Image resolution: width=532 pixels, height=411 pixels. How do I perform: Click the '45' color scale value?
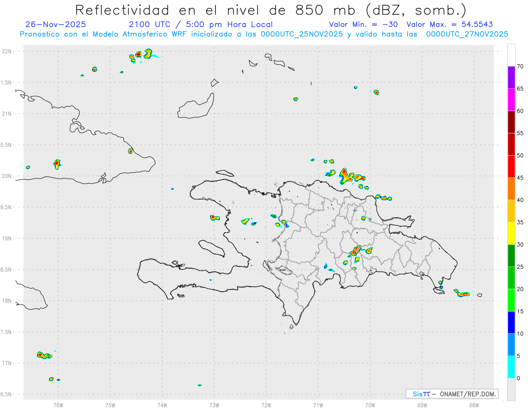[x=520, y=178]
